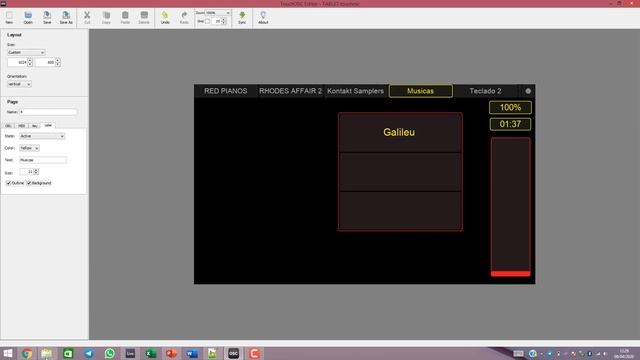
Task: Select the Kontakt Samplers page tab
Action: tap(356, 91)
